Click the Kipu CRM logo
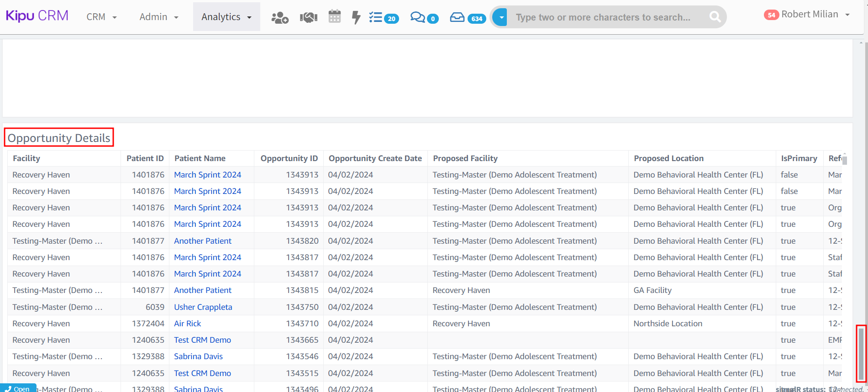Screen dimensions: 868x392 click(x=37, y=16)
